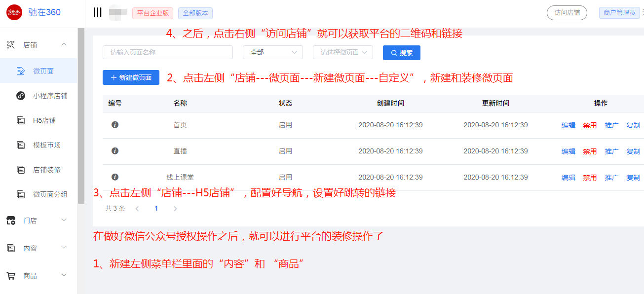Screen dimensions: 644x294
Task: Click the 店铺装修 icon
Action: coord(21,170)
